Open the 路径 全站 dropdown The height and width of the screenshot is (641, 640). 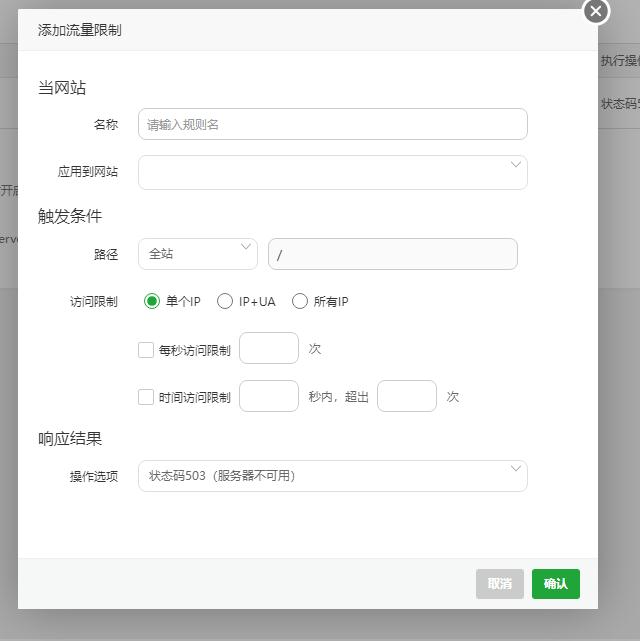[x=198, y=254]
